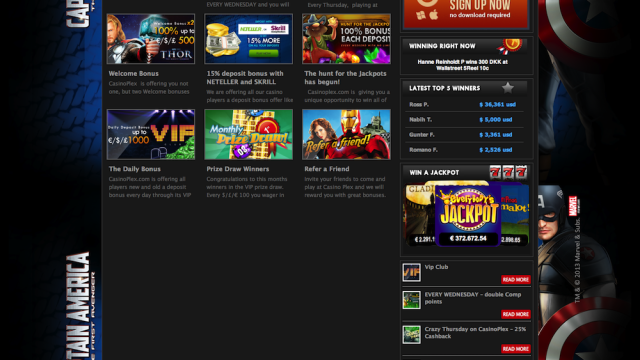This screenshot has height=360, width=640.
Task: Click The hunt for the Jackpots heading
Action: pos(345,78)
